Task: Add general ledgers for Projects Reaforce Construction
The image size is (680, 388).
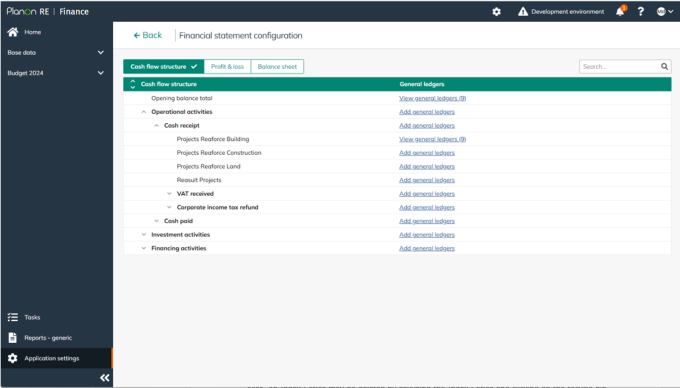Action: (x=427, y=153)
